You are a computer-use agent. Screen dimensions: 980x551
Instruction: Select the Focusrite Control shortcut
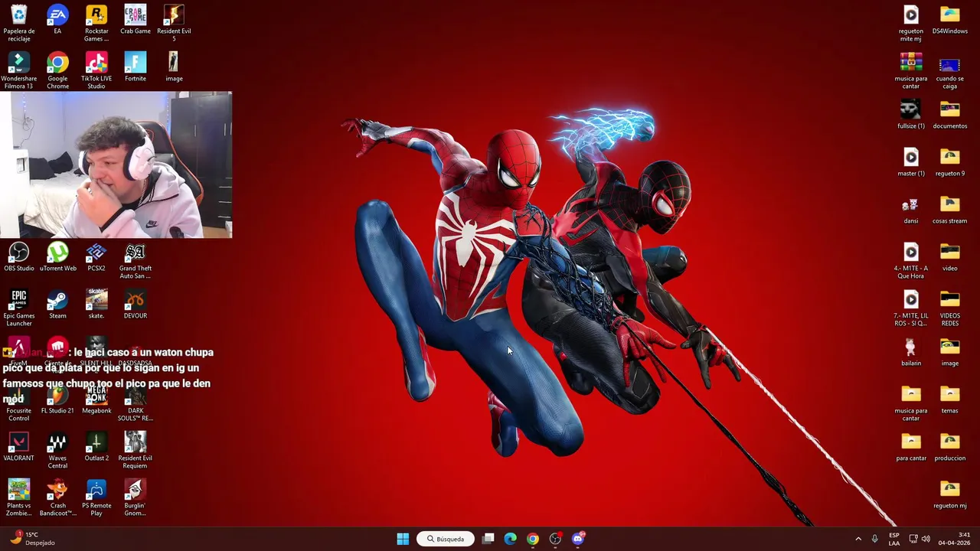click(x=19, y=403)
